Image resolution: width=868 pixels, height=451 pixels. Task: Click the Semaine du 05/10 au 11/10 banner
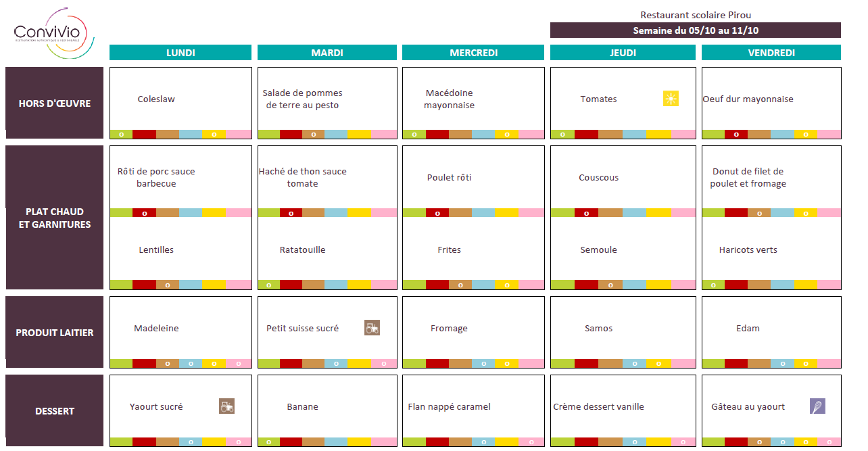(x=696, y=30)
